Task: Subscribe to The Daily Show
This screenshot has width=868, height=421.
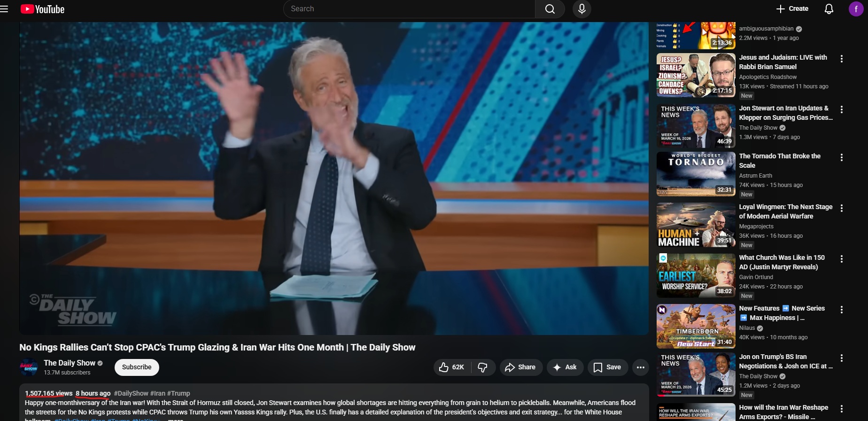Action: tap(137, 367)
